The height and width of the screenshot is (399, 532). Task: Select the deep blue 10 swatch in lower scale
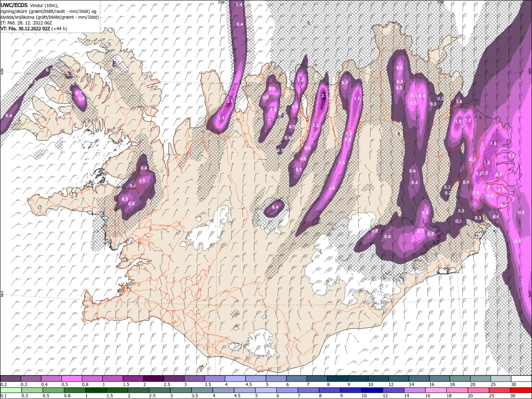(x=372, y=390)
